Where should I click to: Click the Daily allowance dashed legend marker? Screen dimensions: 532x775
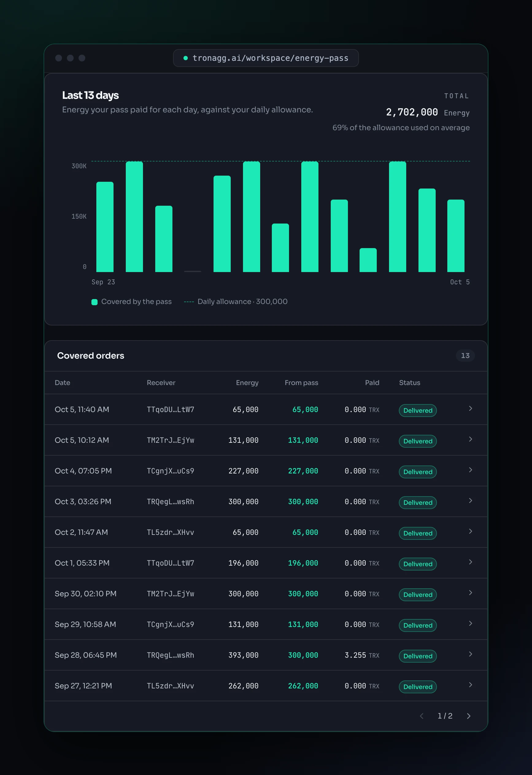(189, 302)
